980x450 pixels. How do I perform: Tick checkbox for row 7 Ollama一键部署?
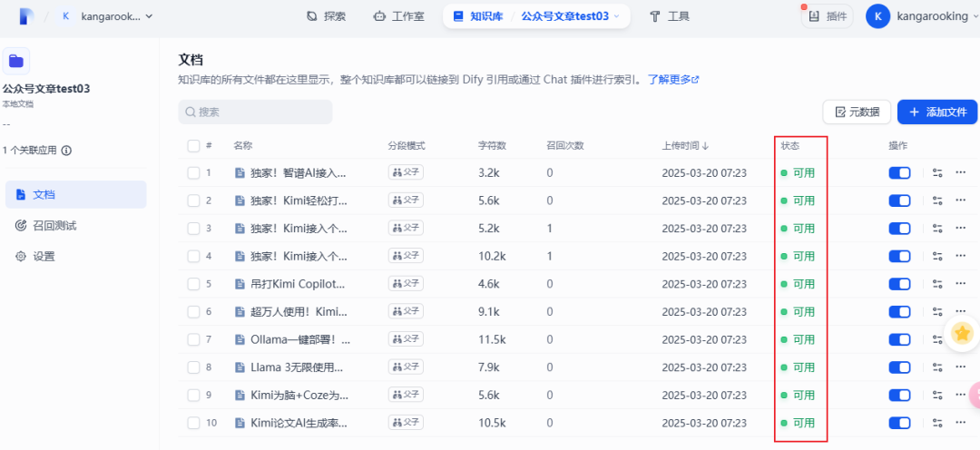tap(194, 339)
